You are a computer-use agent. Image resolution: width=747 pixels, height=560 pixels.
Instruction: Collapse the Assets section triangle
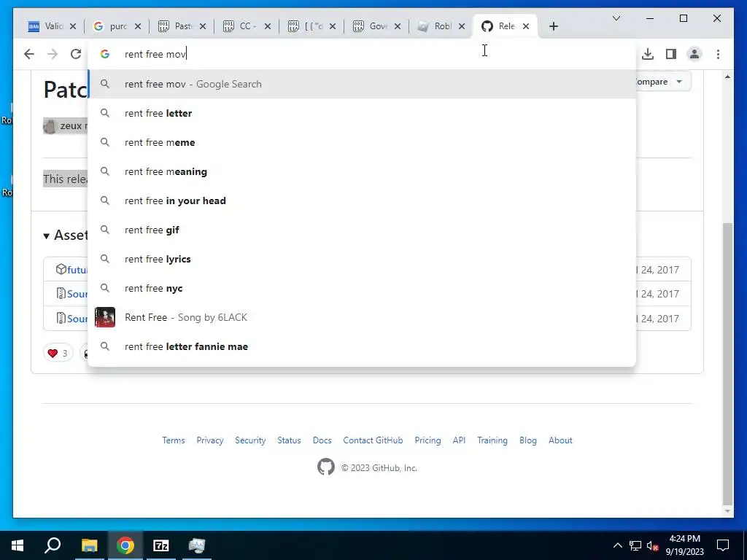point(46,236)
